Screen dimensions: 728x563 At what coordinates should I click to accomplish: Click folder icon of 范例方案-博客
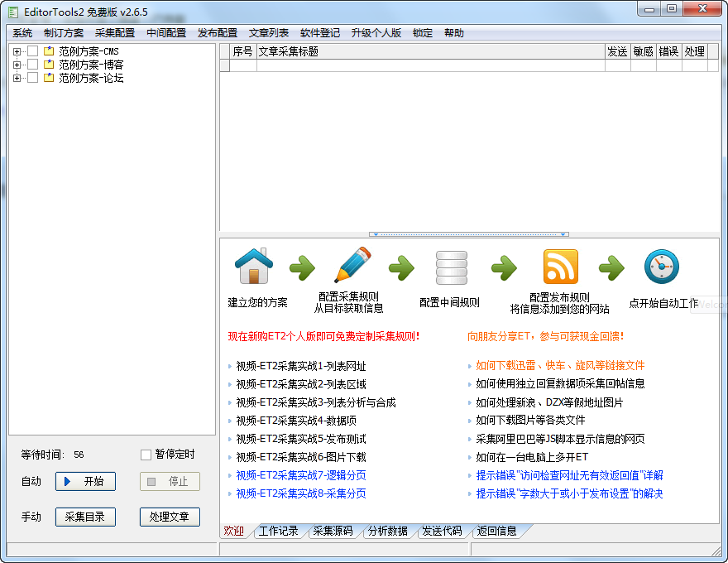(49, 64)
